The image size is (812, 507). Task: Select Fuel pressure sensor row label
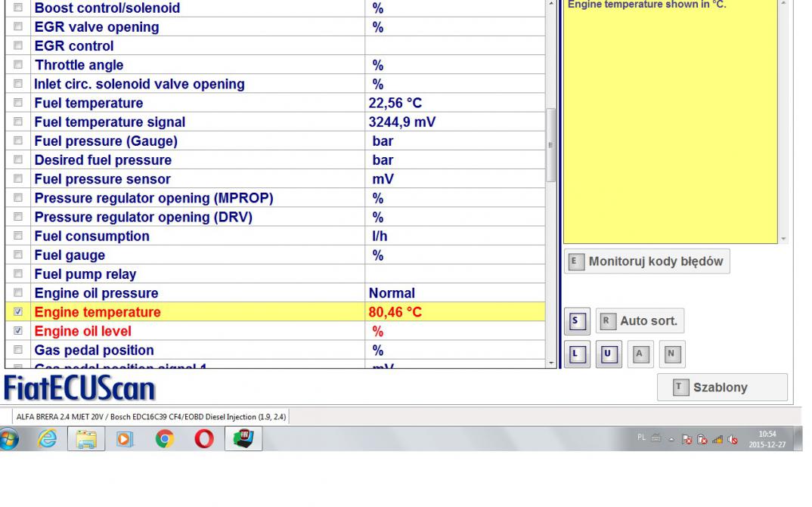[103, 179]
